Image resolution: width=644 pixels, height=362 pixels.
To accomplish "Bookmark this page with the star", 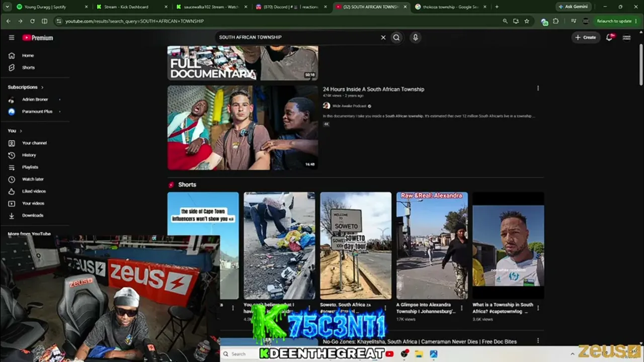I will tap(527, 21).
